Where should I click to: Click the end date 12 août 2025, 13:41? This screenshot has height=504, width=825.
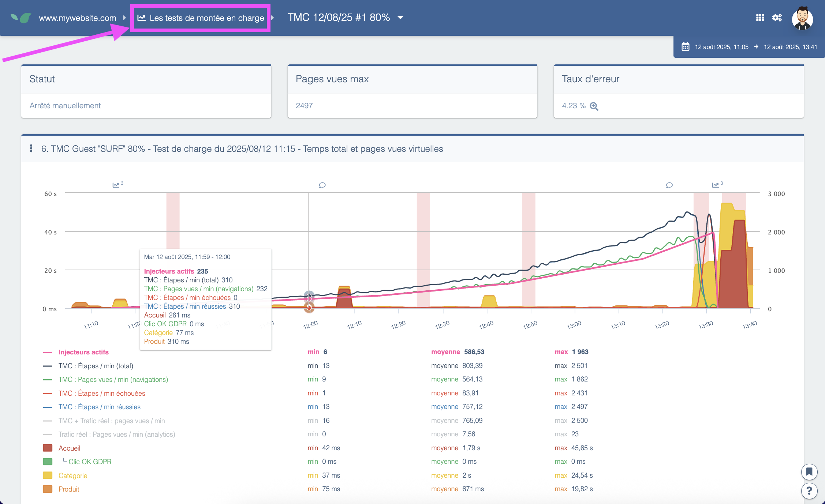tap(790, 47)
